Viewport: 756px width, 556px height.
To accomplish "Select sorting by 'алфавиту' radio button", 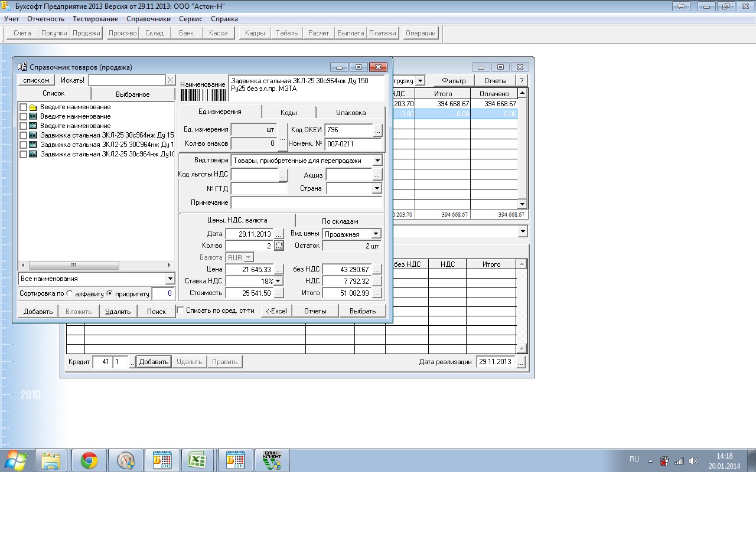I will (70, 293).
